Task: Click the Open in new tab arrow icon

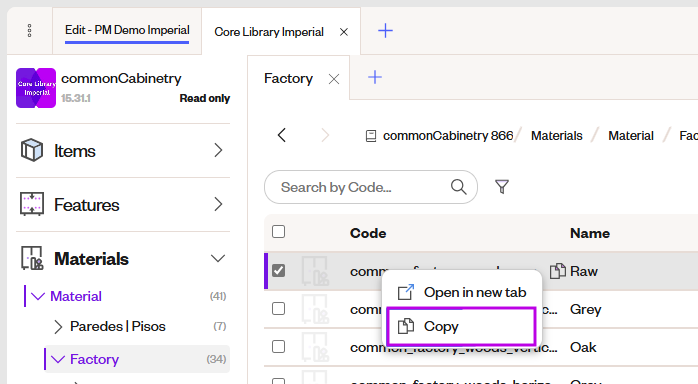Action: click(x=406, y=292)
